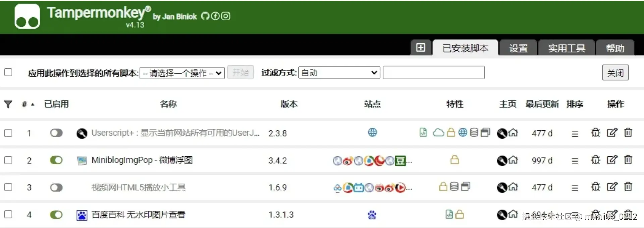Open the 帮助 tab

coord(615,48)
